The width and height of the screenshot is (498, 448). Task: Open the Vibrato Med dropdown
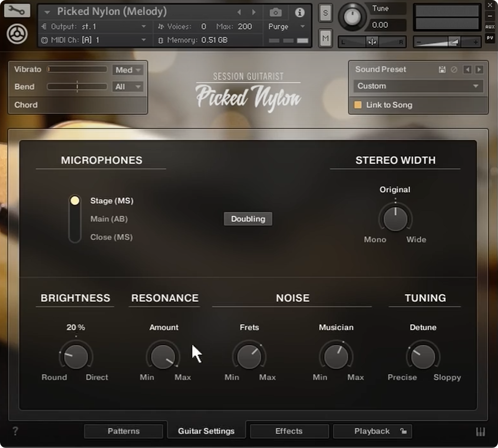point(128,70)
